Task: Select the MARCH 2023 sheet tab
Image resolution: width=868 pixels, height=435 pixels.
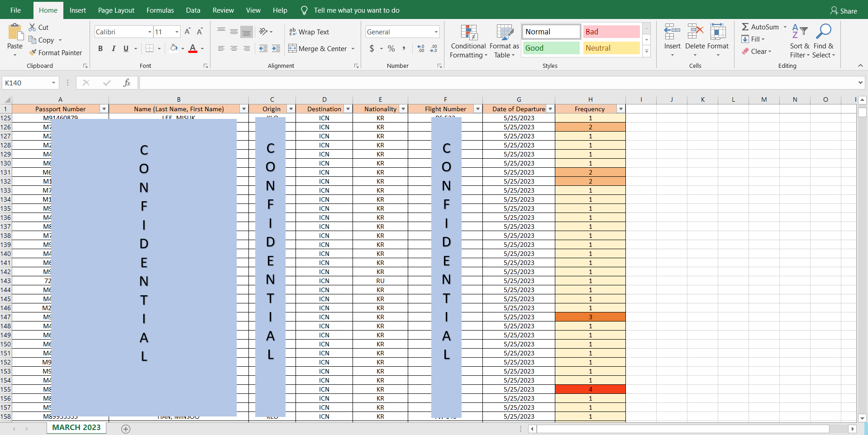Action: [x=76, y=428]
